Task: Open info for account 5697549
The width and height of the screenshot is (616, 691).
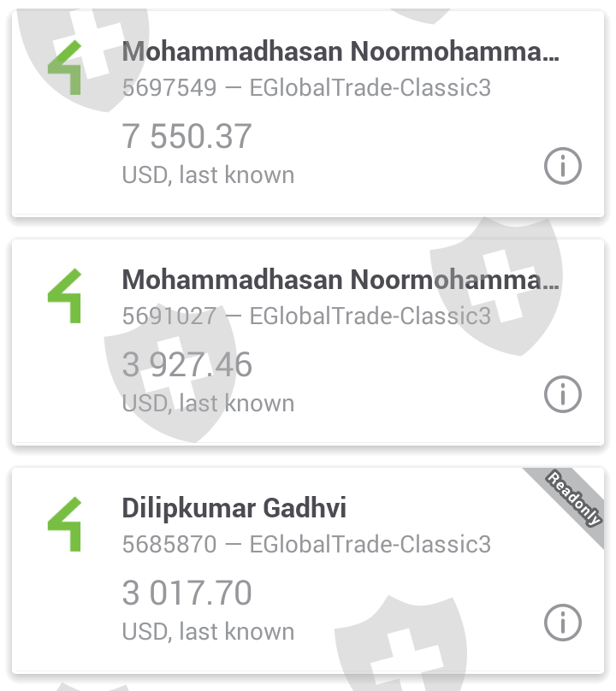Action: (x=562, y=166)
